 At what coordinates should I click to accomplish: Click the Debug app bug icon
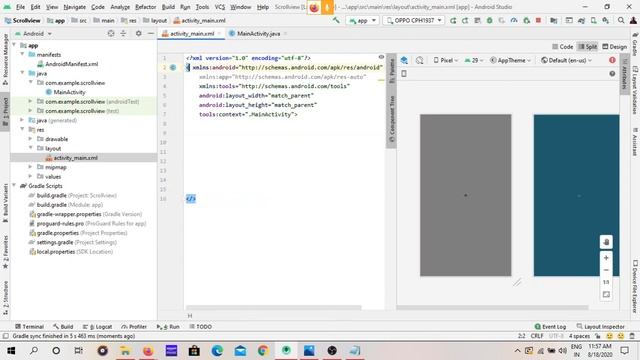click(489, 20)
